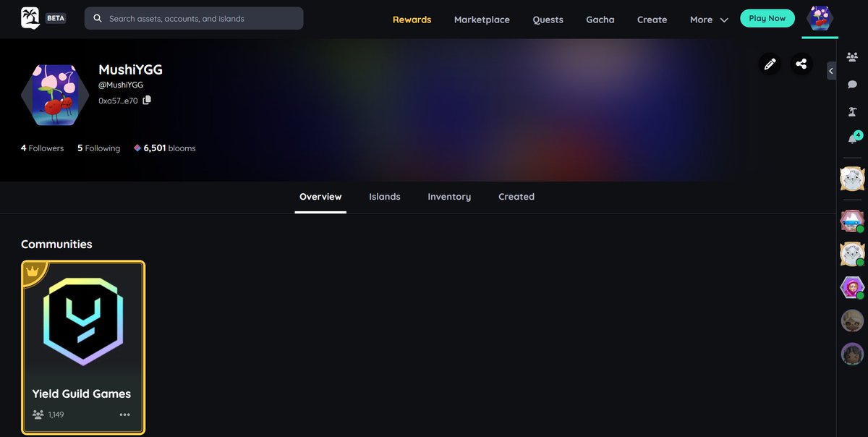Click the cat avatar with the green online dot

click(x=852, y=254)
